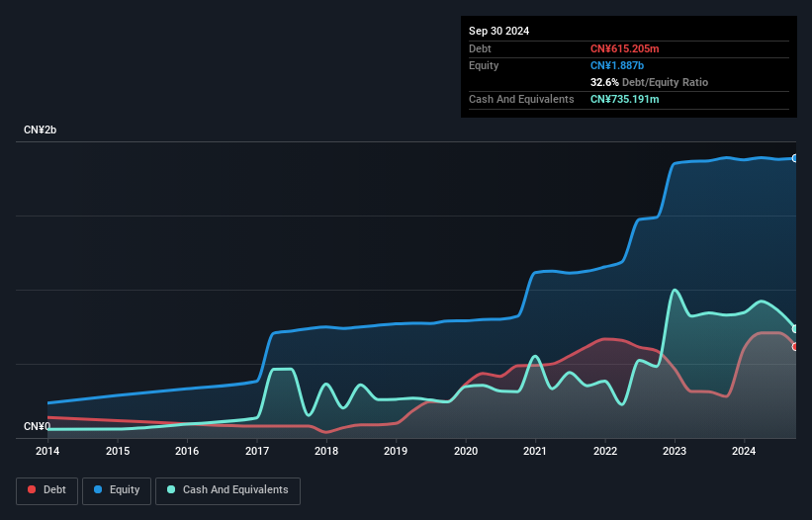Click the 2022 x-axis label
812x520 pixels.
[x=605, y=451]
